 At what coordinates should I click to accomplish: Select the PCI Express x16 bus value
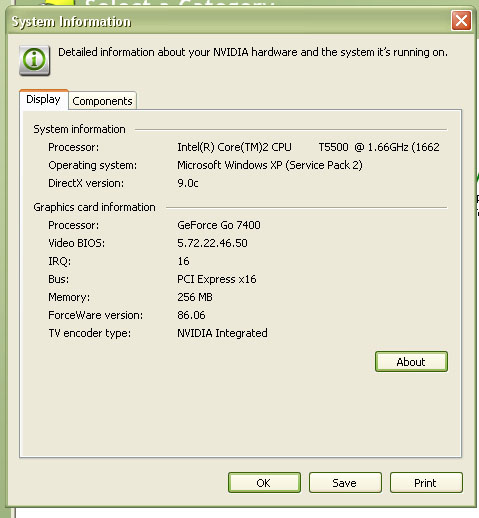pyautogui.click(x=217, y=279)
